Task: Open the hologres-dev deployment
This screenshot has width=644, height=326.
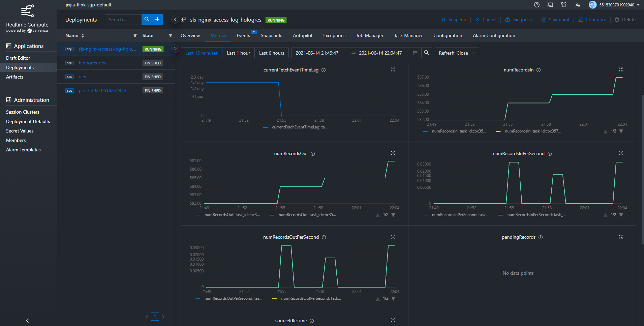Action: [92, 63]
